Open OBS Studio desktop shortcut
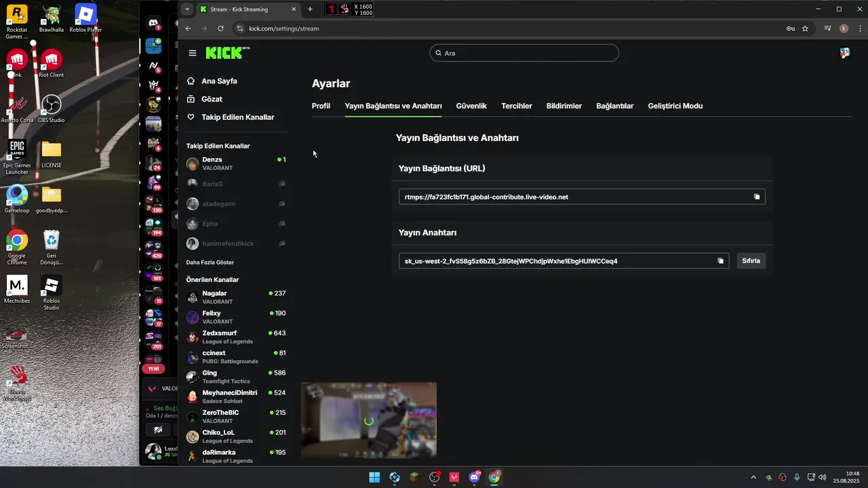 coord(52,108)
